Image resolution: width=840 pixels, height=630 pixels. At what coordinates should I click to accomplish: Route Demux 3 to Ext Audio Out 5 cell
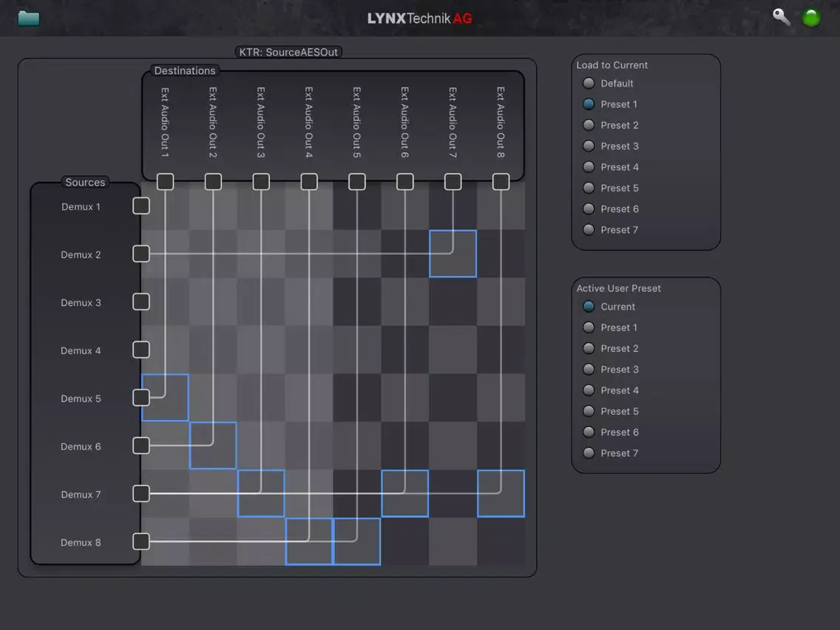(357, 302)
